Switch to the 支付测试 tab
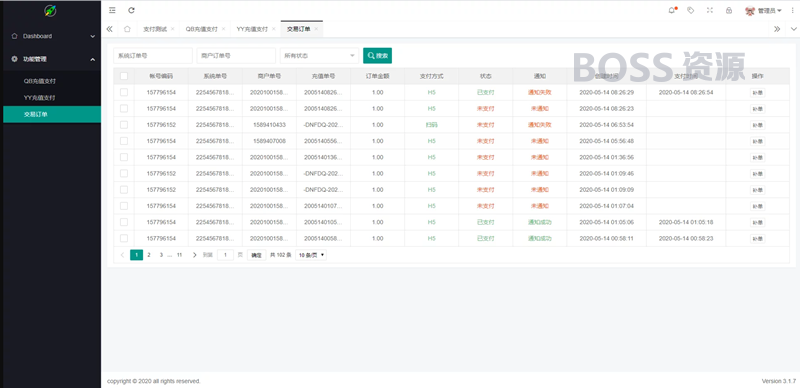This screenshot has height=388, width=800. coord(155,29)
